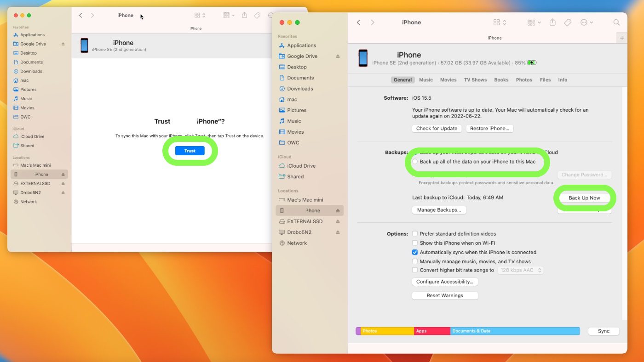Open Downloads folder in right sidebar
The height and width of the screenshot is (362, 644).
click(x=300, y=89)
